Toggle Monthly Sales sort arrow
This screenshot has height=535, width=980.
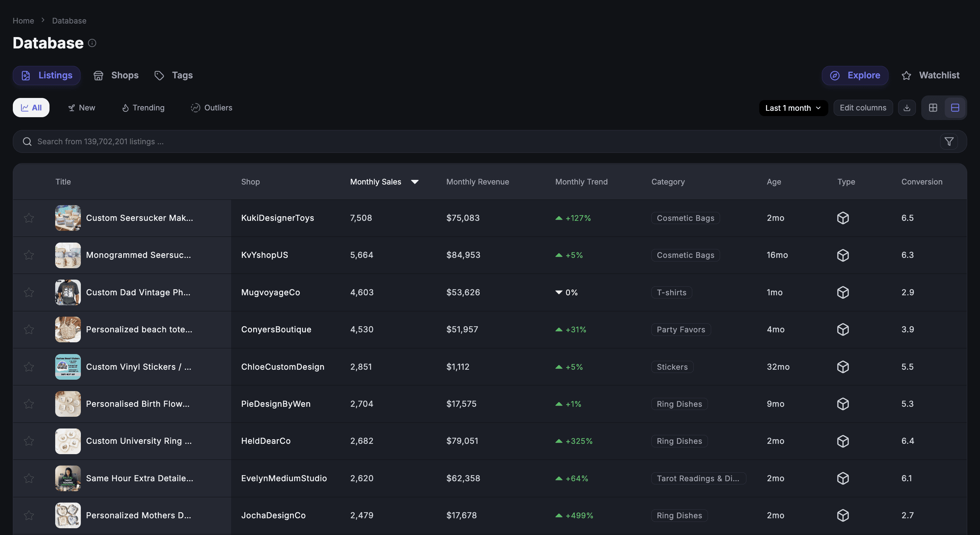pos(415,182)
